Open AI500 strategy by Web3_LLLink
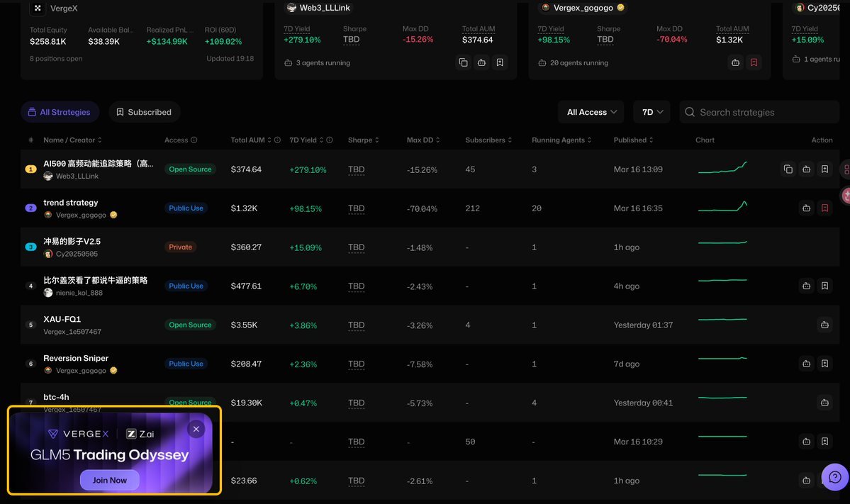Viewport: 850px width, 504px height. (x=98, y=164)
